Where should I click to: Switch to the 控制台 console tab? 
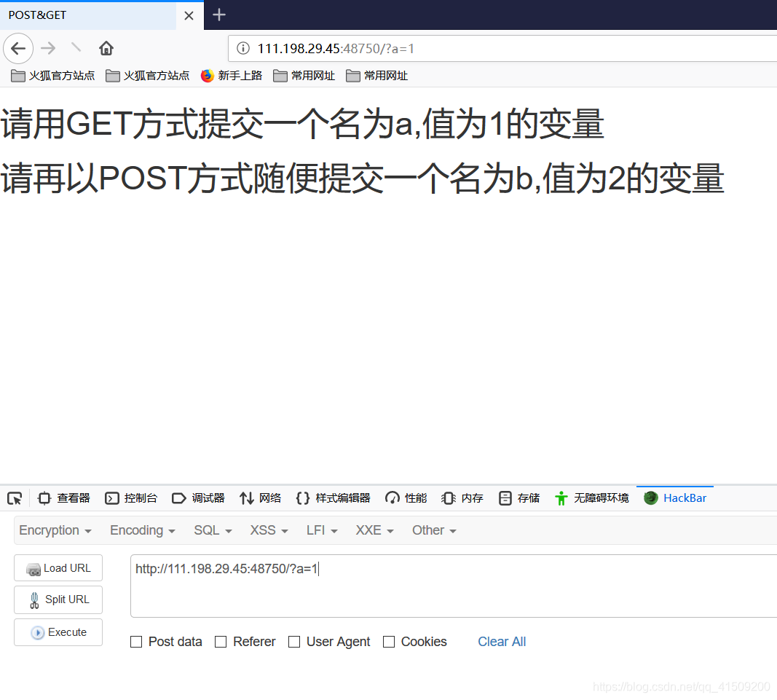click(131, 498)
